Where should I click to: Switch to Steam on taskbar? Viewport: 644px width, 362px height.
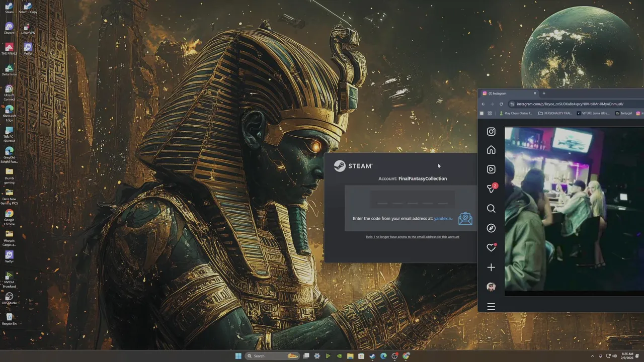click(372, 356)
